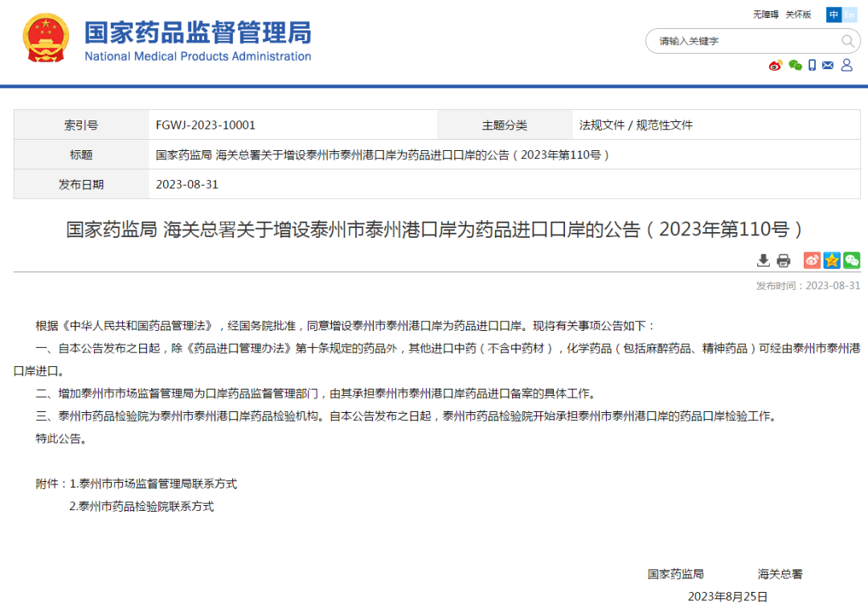The height and width of the screenshot is (604, 868).
Task: Click the main article headline
Action: [435, 230]
